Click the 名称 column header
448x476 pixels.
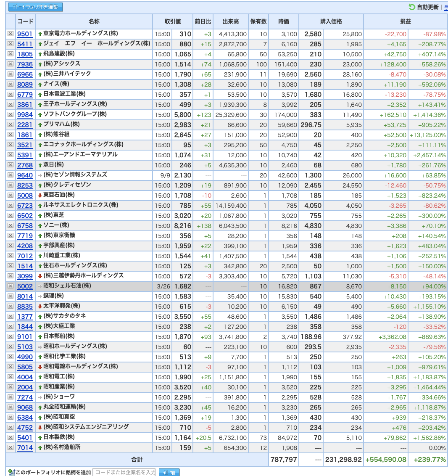coord(94,21)
